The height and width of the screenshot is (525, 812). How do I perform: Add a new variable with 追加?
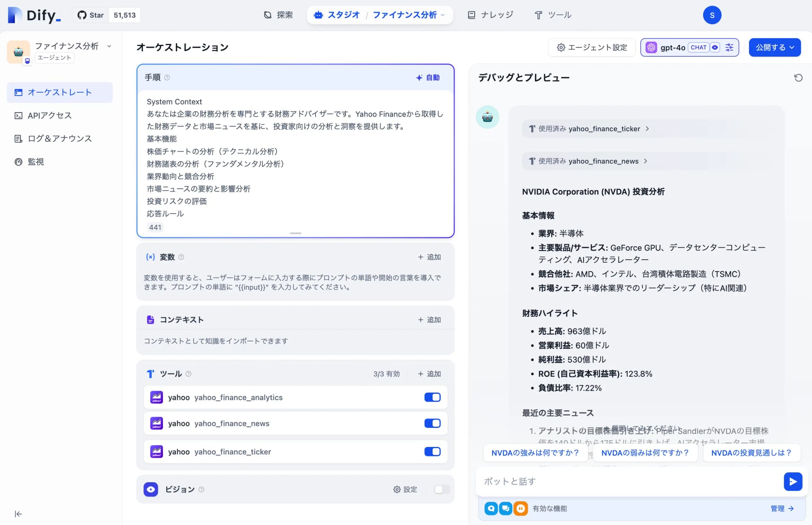click(x=429, y=257)
